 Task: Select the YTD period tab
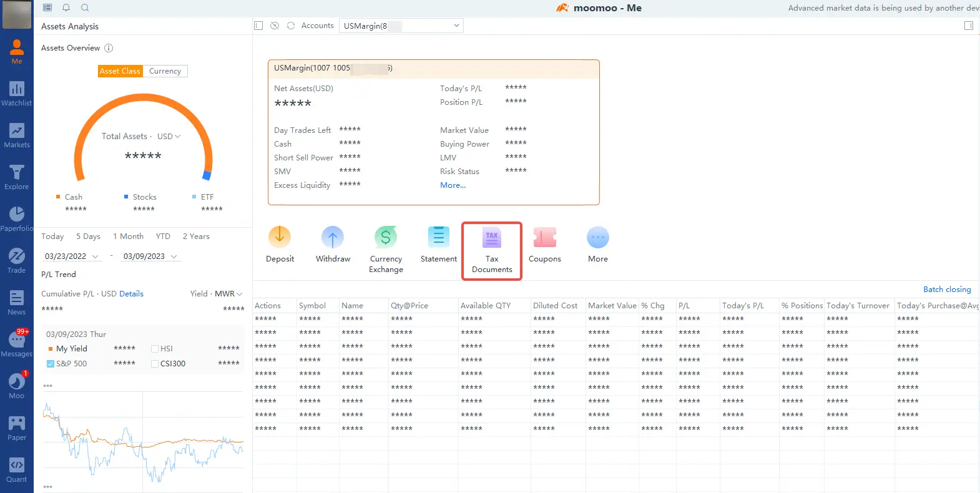(163, 237)
